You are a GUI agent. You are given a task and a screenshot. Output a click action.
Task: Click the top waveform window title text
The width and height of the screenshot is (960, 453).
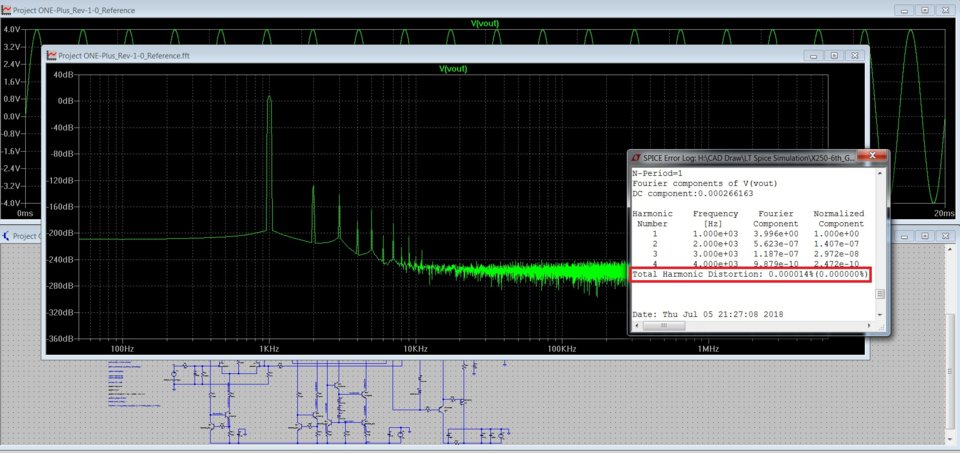click(74, 10)
